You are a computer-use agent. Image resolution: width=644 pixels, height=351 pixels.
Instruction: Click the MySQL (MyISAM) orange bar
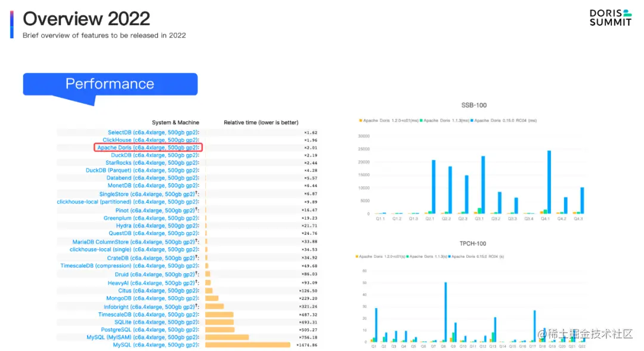tap(227, 337)
